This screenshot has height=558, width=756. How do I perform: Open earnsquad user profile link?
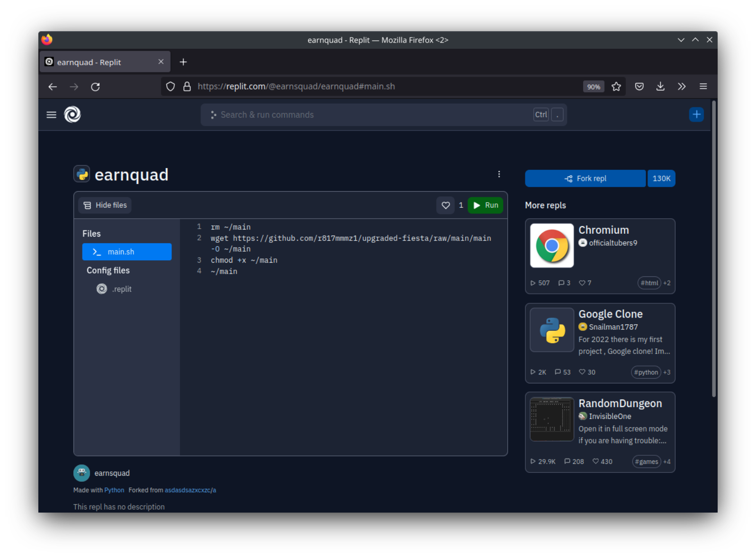112,473
